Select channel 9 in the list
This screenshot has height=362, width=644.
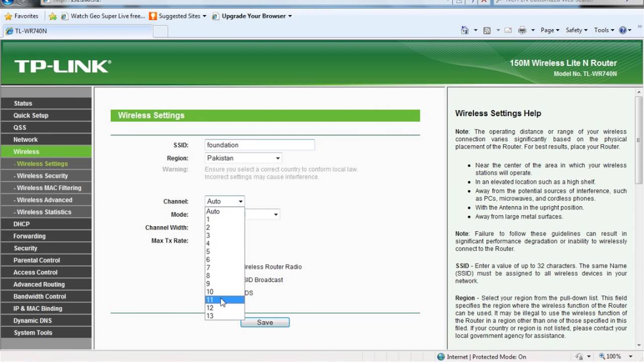tap(224, 284)
